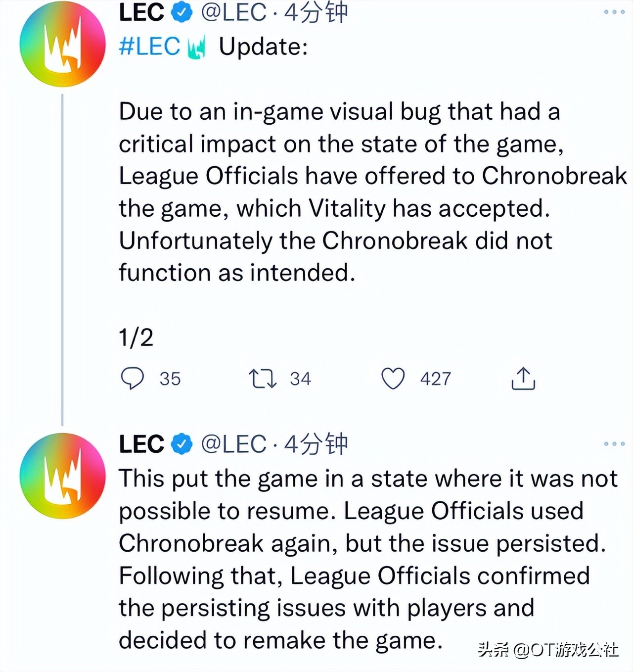The image size is (633, 672).
Task: Open more options for the second tweet
Action: (614, 444)
